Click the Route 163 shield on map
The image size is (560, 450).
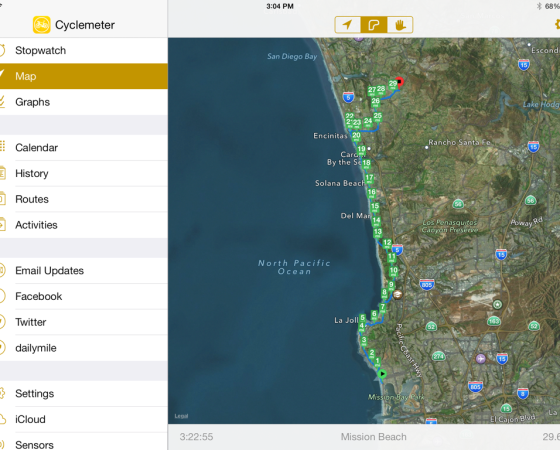pyautogui.click(x=494, y=321)
